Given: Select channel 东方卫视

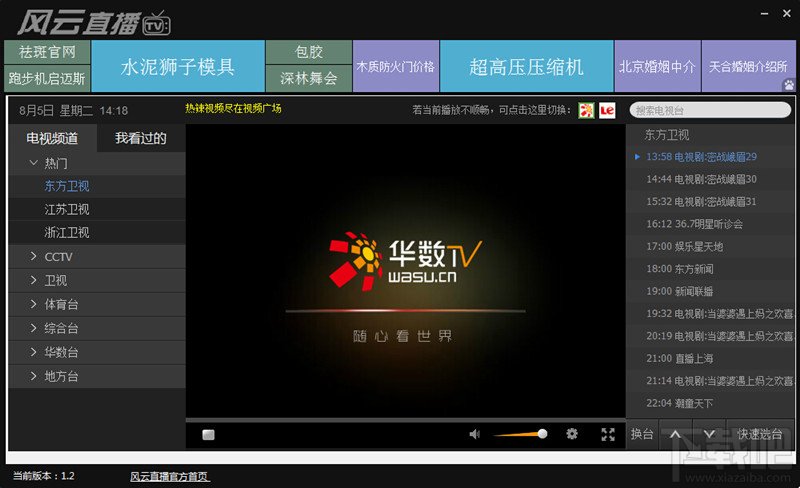Looking at the screenshot, I should 97,186.
